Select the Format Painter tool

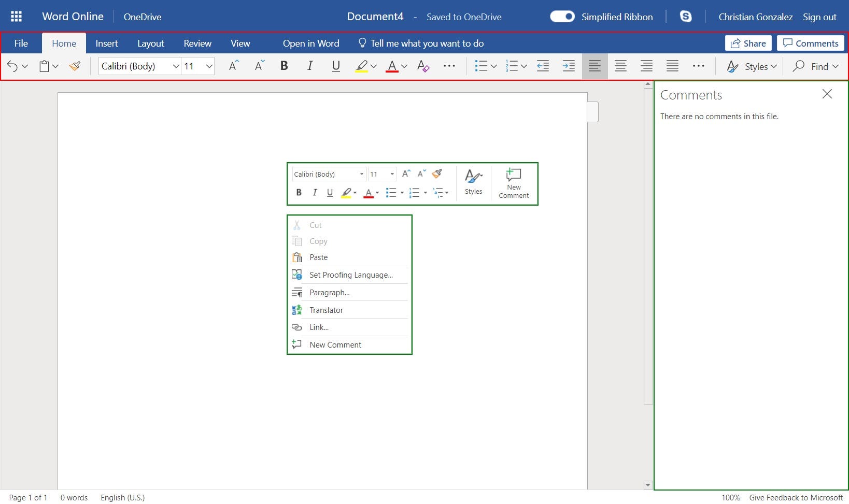[x=75, y=66]
